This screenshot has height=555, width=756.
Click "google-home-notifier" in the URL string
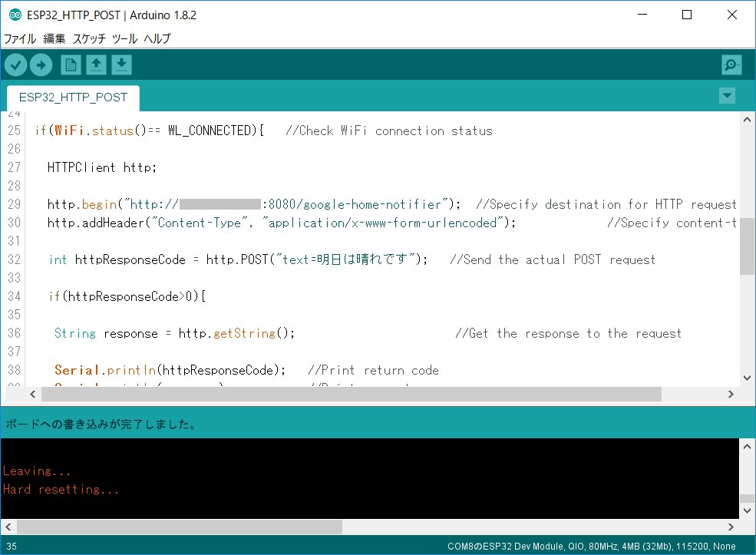pos(372,204)
